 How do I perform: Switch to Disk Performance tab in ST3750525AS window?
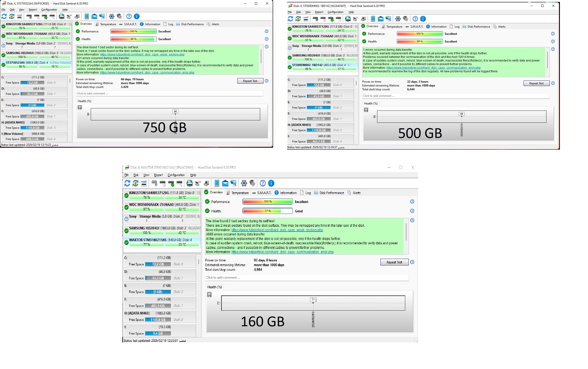tap(190, 24)
